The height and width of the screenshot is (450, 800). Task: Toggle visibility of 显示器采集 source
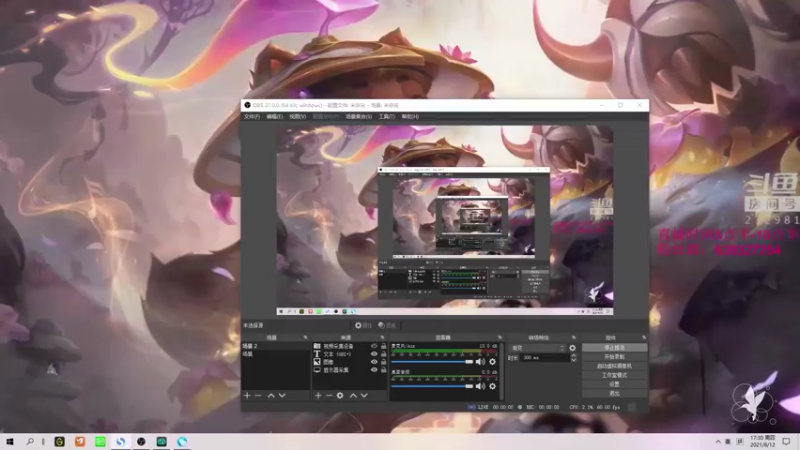374,370
